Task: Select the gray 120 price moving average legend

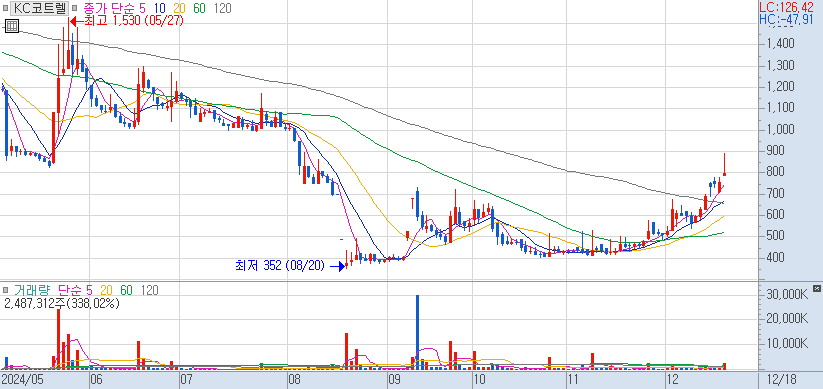Action: coord(222,8)
